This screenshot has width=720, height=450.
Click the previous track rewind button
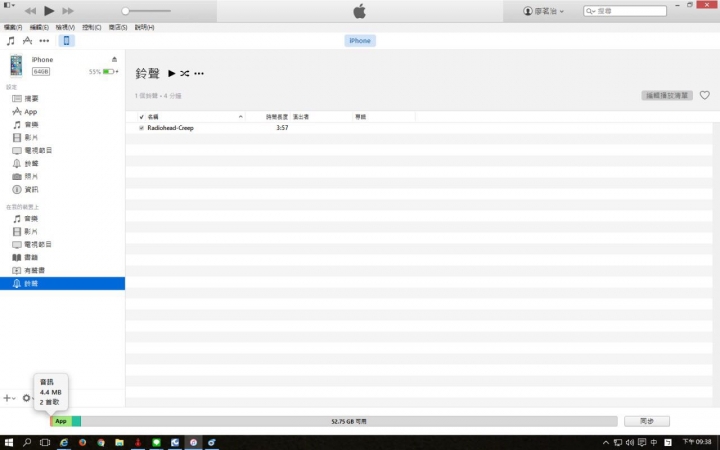coord(30,11)
